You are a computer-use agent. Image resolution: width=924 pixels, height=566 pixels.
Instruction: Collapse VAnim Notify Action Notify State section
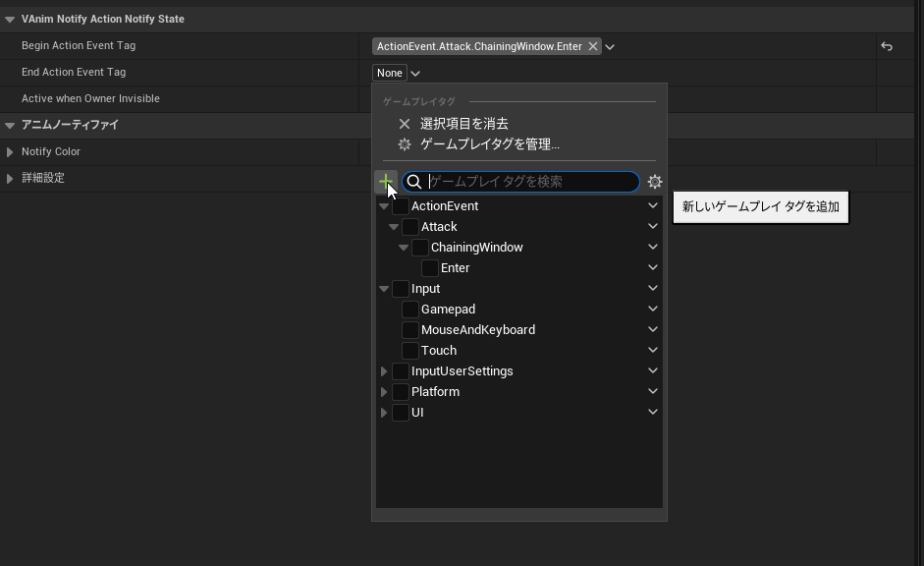(10, 20)
